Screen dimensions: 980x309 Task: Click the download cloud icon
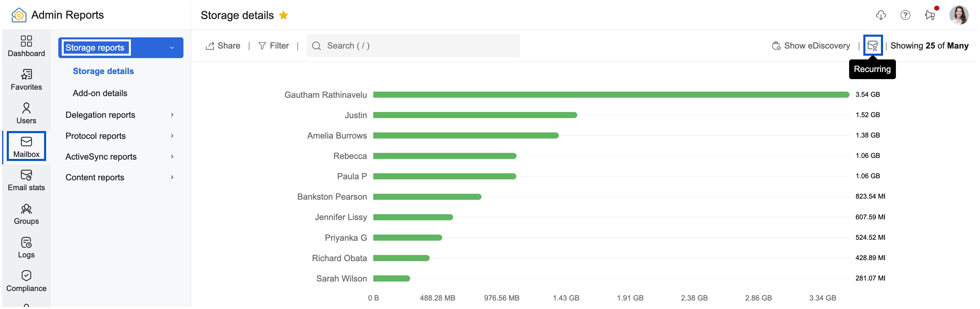point(881,15)
